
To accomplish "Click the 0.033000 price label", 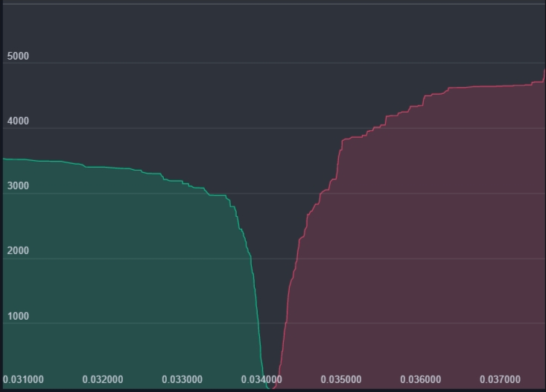I will point(182,379).
